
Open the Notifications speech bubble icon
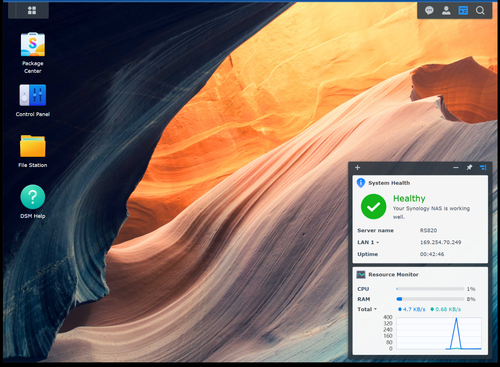coord(429,10)
